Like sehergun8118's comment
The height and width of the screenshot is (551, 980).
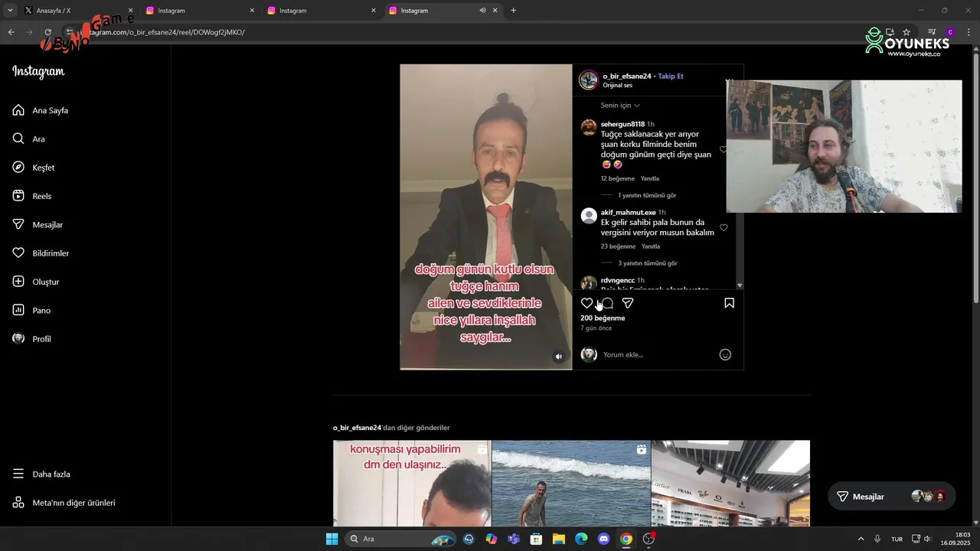724,150
